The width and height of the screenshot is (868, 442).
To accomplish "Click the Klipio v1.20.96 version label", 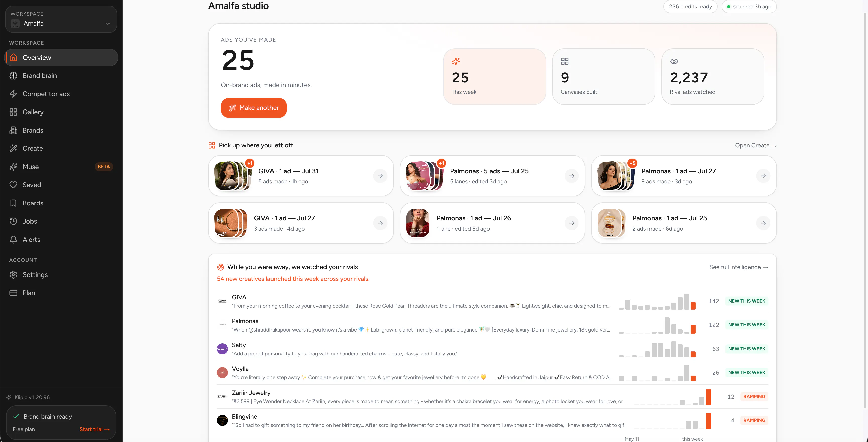I will (32, 397).
